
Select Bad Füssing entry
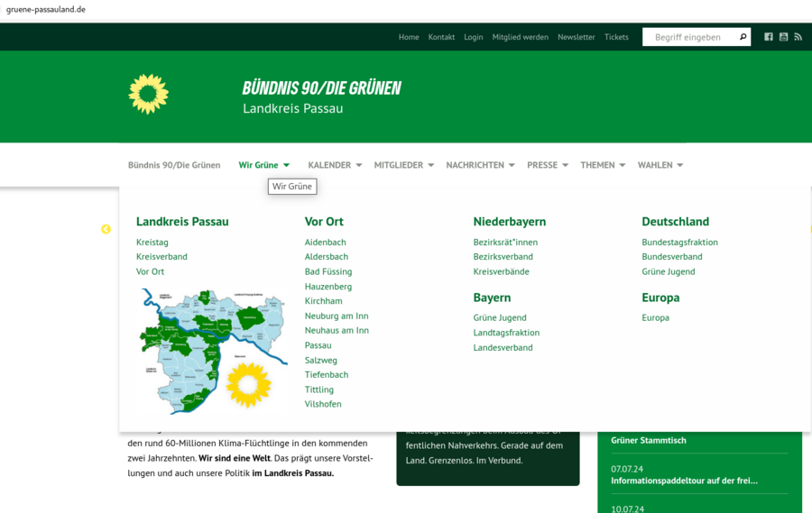[328, 271]
